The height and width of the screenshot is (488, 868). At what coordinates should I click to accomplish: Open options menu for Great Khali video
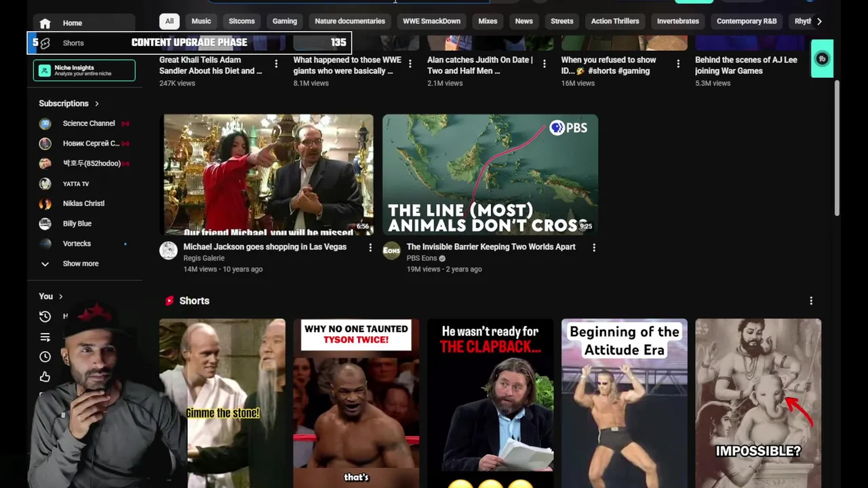pyautogui.click(x=276, y=64)
